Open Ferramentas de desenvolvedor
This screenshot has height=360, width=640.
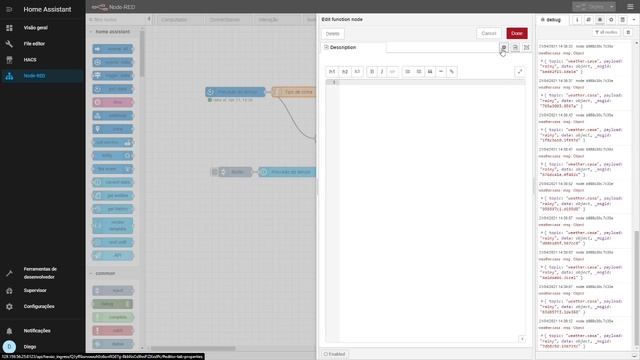(42, 273)
